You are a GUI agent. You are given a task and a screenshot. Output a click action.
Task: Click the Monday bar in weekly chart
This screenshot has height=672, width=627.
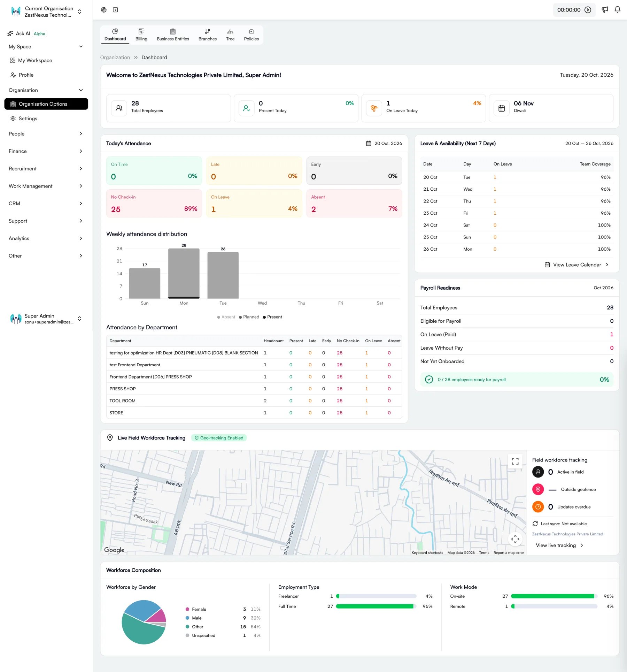[x=184, y=274]
